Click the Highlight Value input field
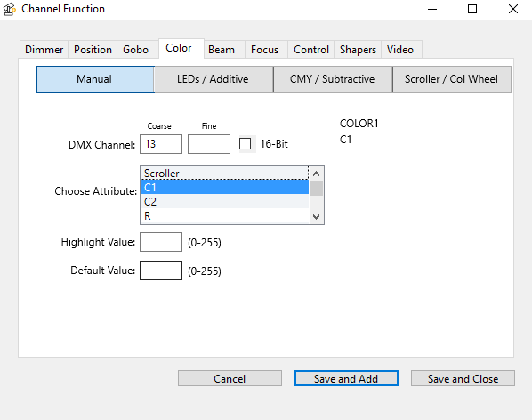This screenshot has width=532, height=420. [161, 242]
